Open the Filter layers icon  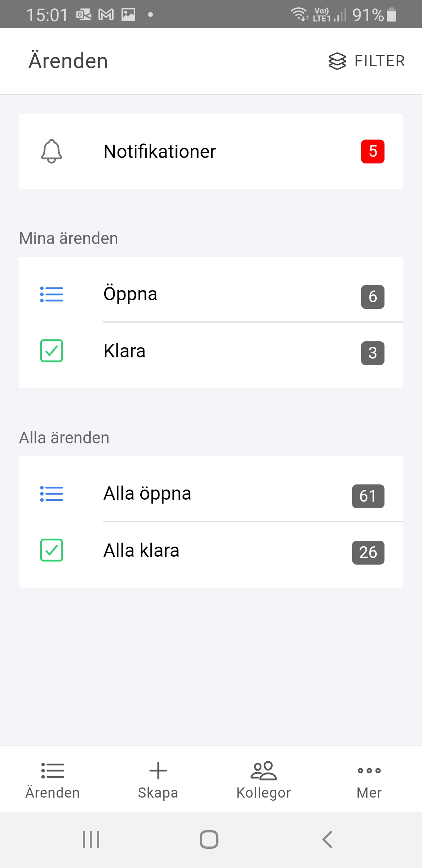coord(337,61)
